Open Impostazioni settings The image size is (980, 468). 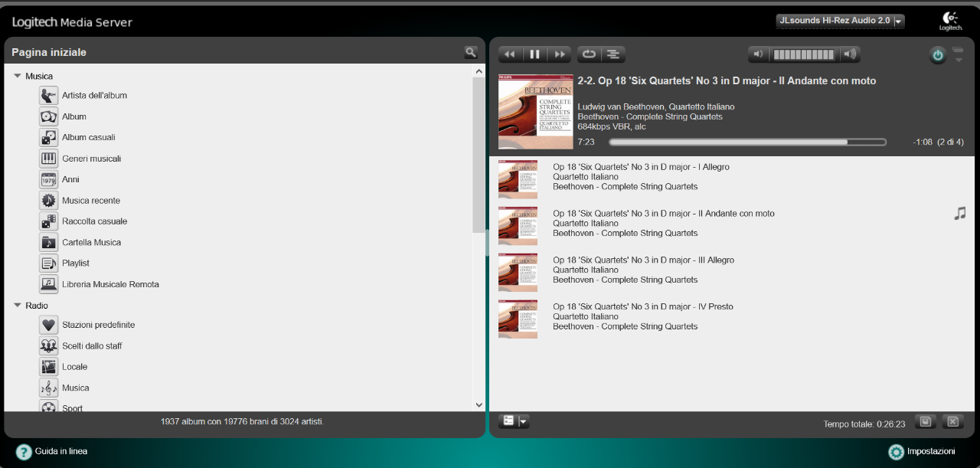point(922,452)
